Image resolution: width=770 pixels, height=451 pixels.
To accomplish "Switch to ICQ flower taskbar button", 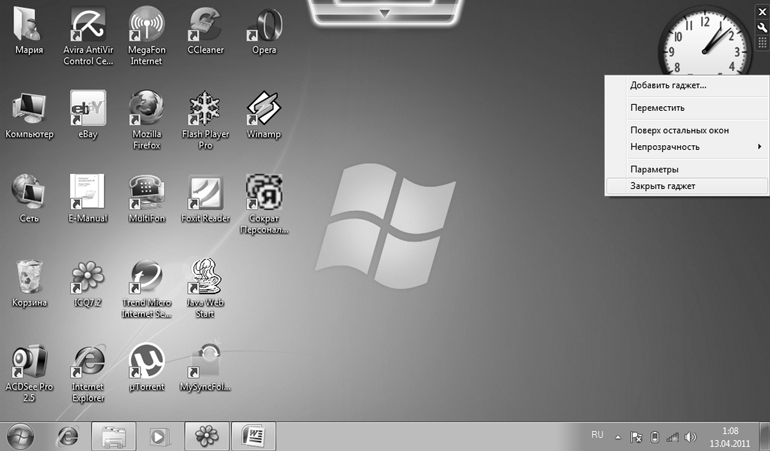I will (207, 436).
